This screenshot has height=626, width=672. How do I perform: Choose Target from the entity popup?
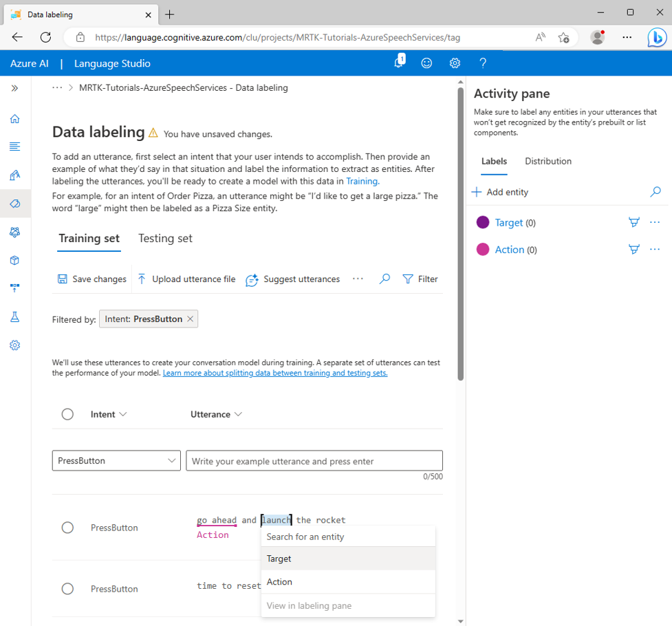click(x=348, y=559)
